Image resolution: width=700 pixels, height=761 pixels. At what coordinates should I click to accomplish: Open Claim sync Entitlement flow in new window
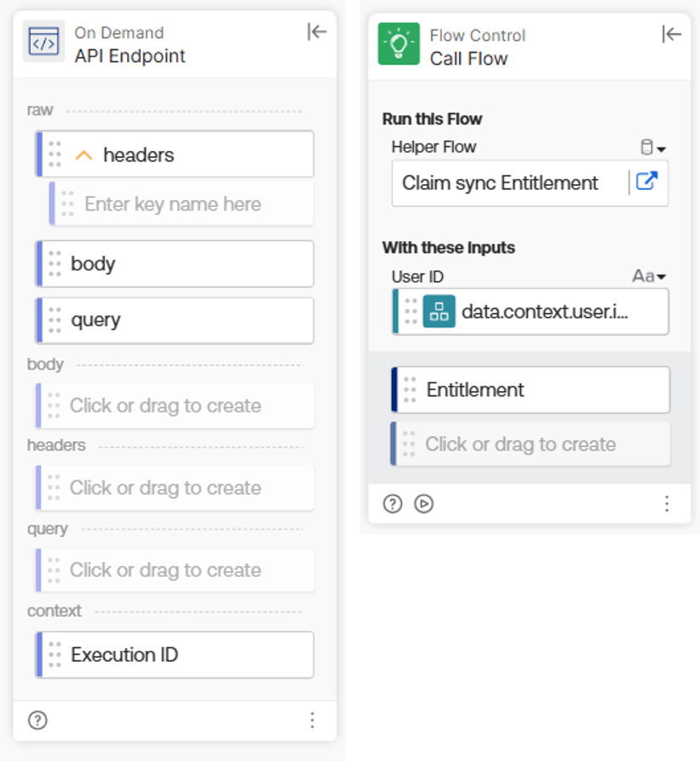[647, 182]
